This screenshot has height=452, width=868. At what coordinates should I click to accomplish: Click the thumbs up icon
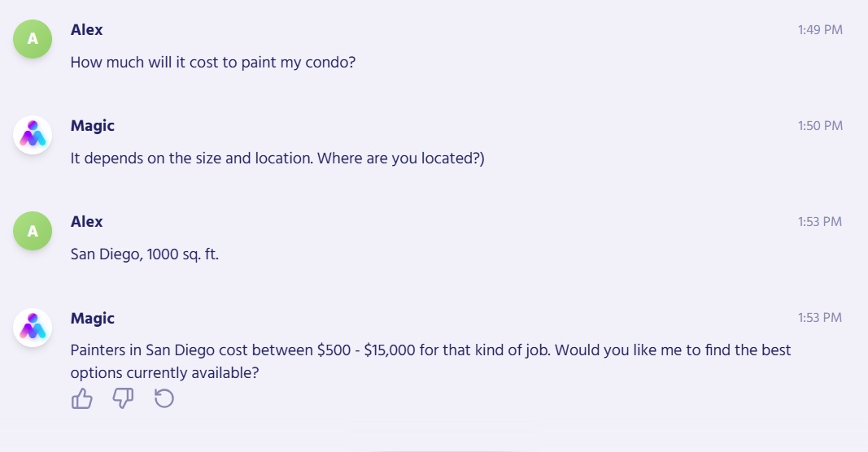(x=82, y=398)
